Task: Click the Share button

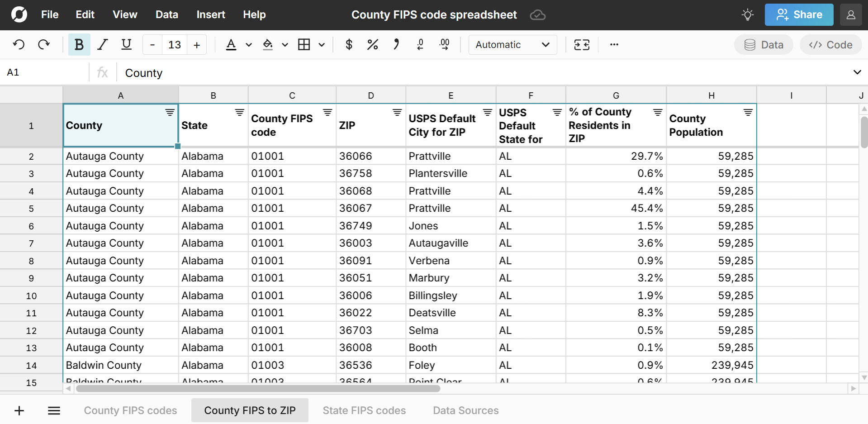Action: 799,14
